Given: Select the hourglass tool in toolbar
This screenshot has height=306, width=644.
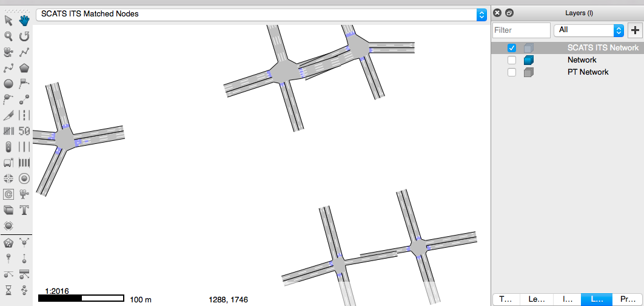Looking at the screenshot, I should tap(8, 290).
